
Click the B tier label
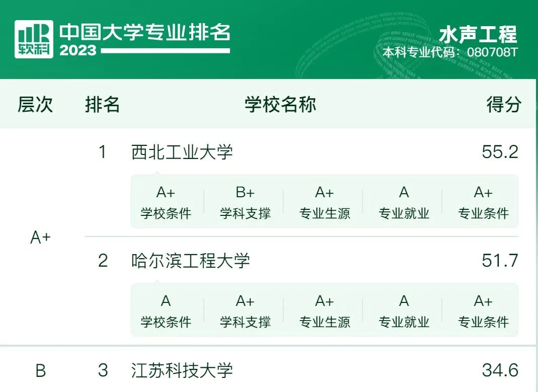40,371
